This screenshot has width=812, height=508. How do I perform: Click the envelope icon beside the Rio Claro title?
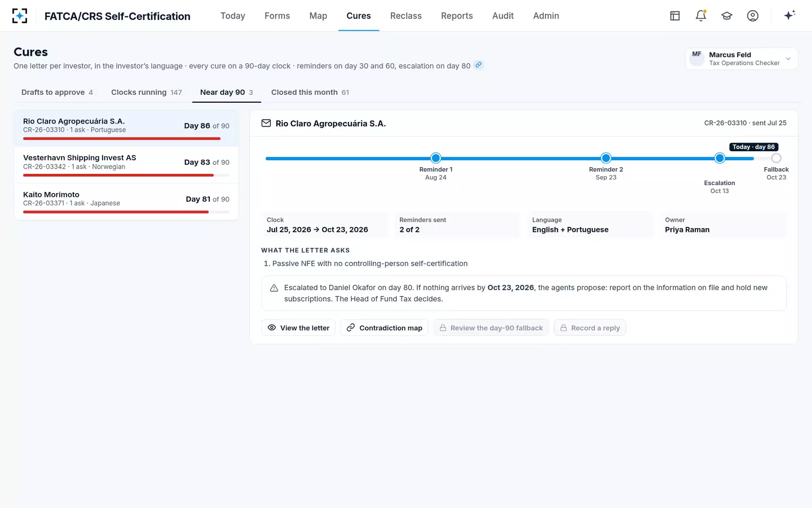[x=266, y=123]
